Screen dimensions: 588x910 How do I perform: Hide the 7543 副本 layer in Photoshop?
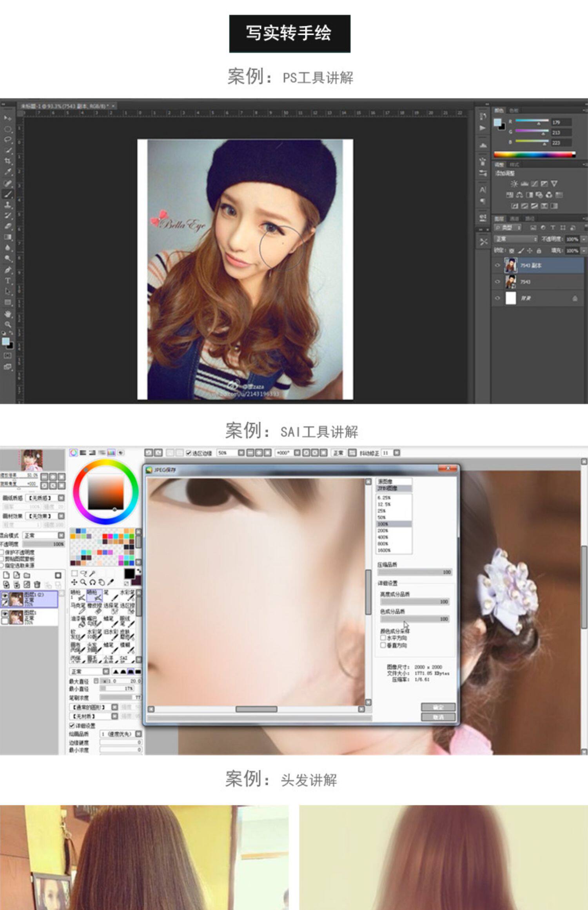[497, 265]
